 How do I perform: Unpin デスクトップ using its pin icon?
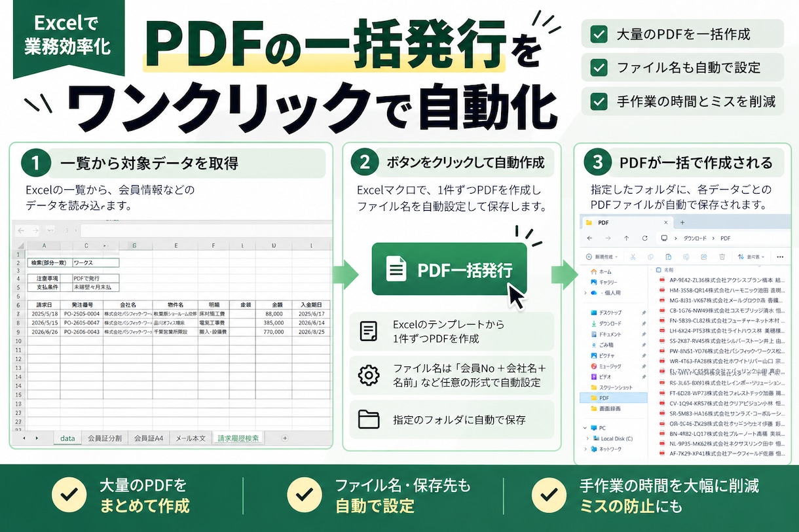pos(644,313)
